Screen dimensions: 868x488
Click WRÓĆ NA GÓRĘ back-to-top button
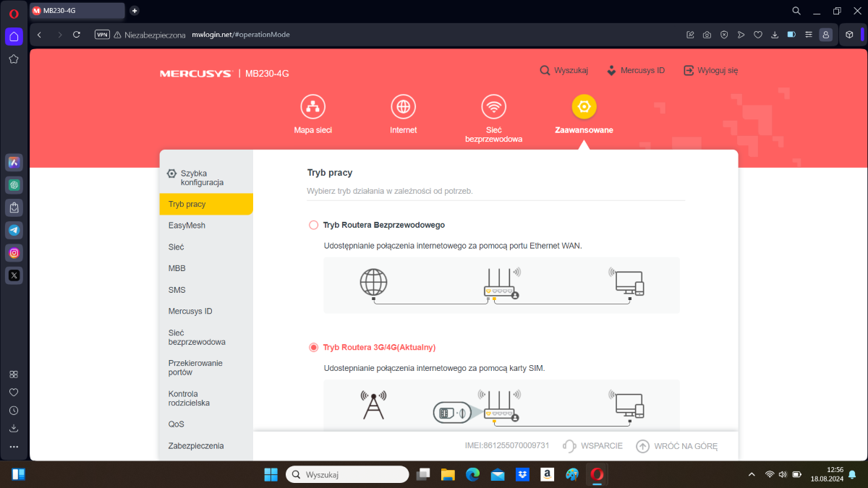coord(676,446)
